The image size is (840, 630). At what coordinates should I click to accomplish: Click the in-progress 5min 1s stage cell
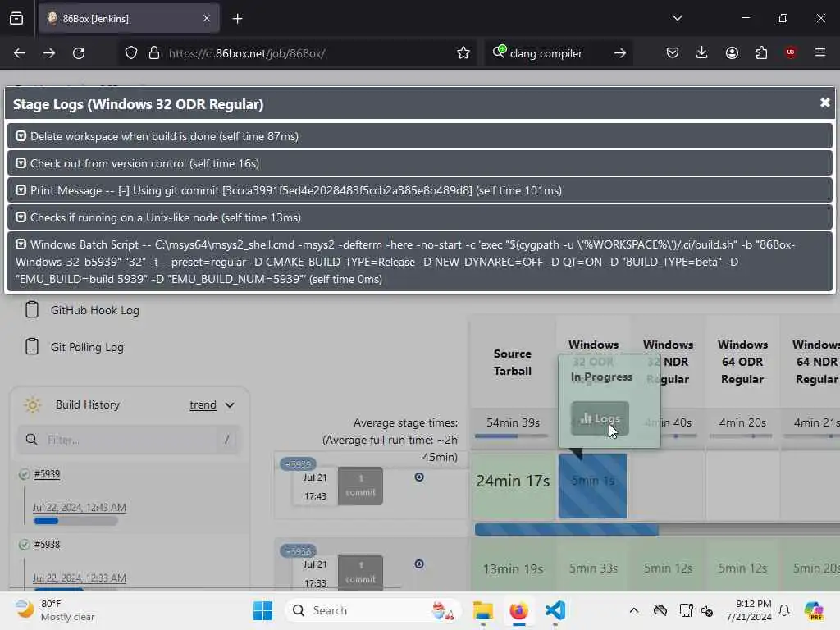[592, 486]
